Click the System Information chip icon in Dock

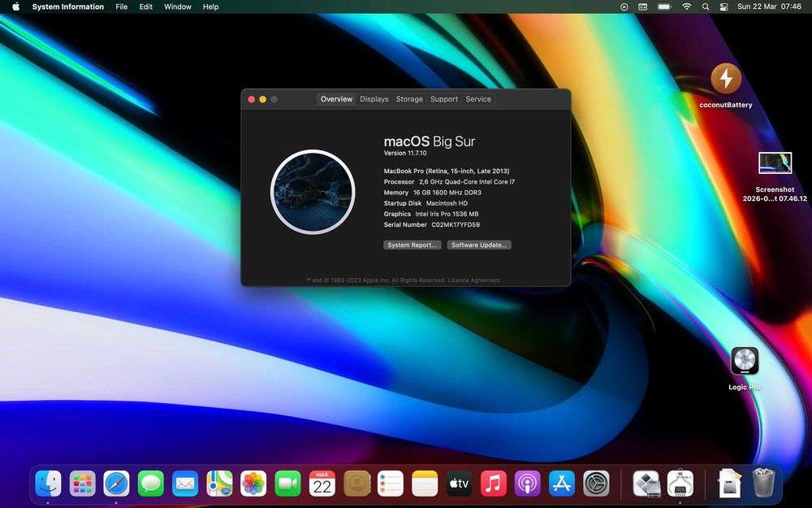680,484
